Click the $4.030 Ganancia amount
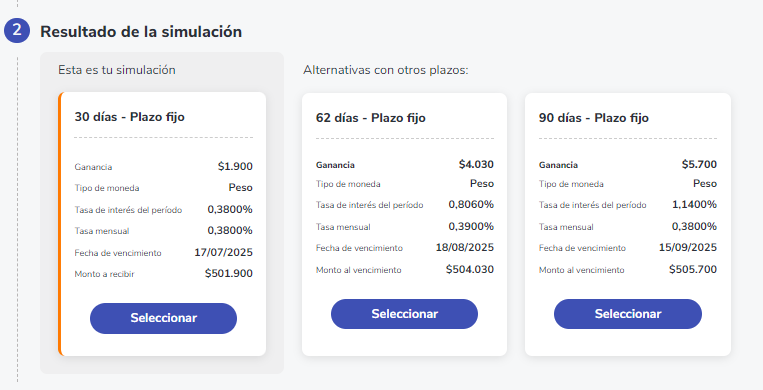The height and width of the screenshot is (390, 763). coord(476,165)
